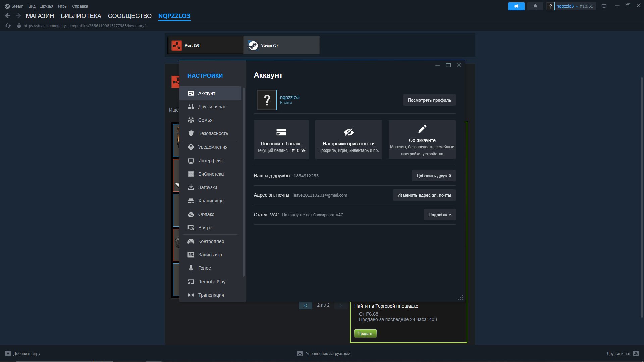Open the Об аккаунте card

coord(422,139)
